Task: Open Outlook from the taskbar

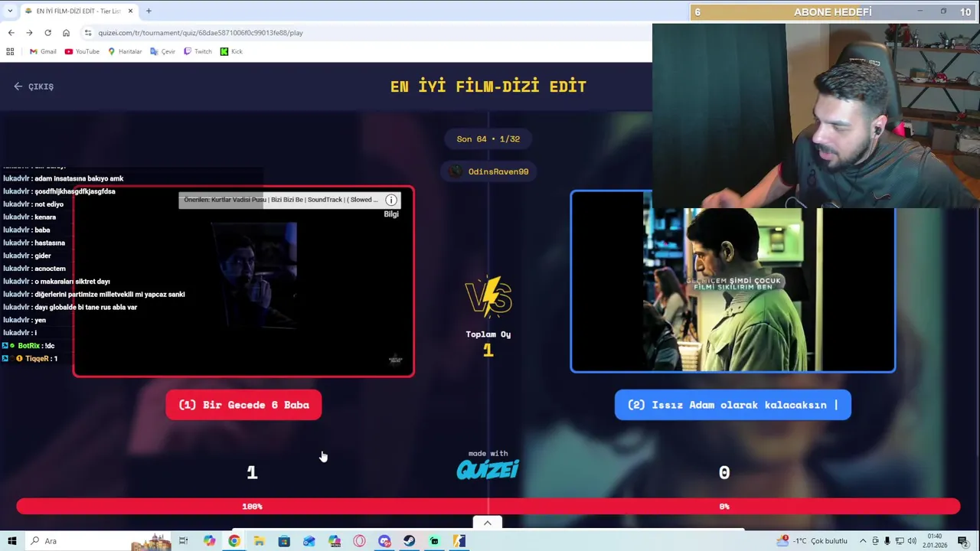Action: 309,541
